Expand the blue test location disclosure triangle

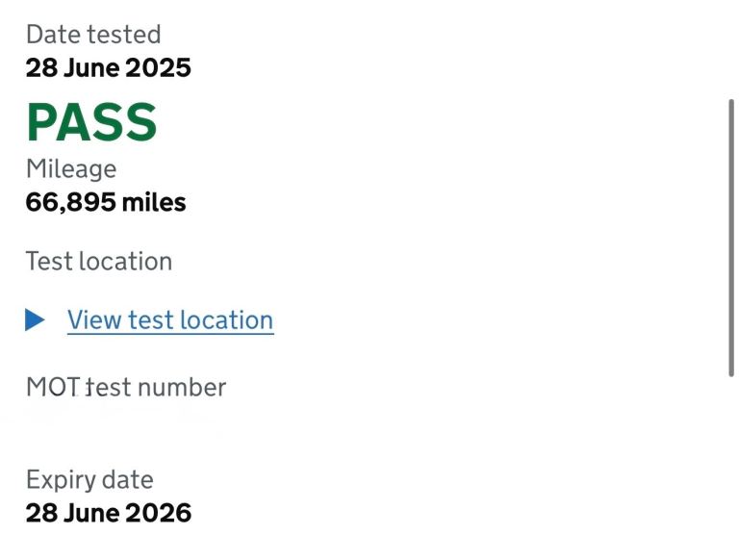tap(36, 319)
